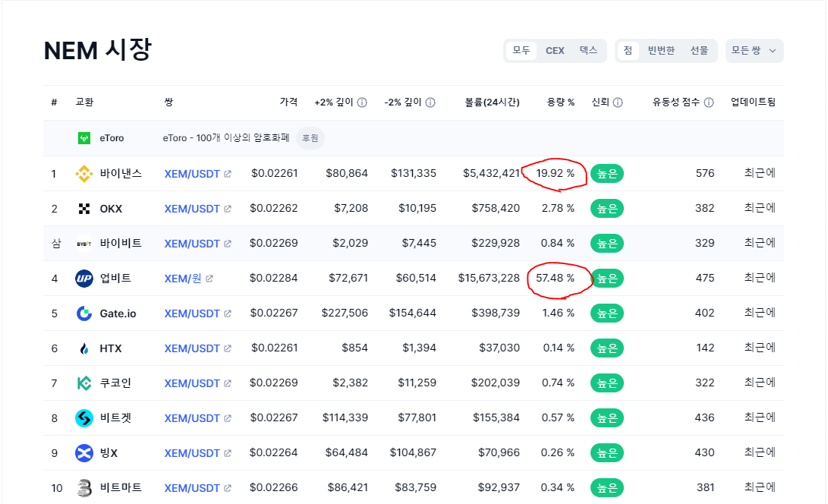
Task: Open XEM/USDT pair link for OKX
Action: tap(192, 209)
